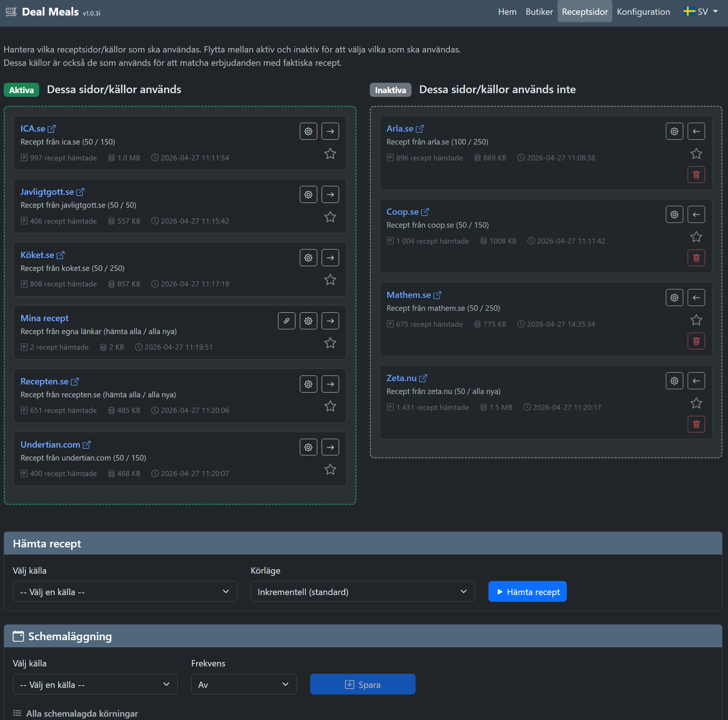Activate Mathem.se with left arrow
The width and height of the screenshot is (728, 720).
(696, 298)
